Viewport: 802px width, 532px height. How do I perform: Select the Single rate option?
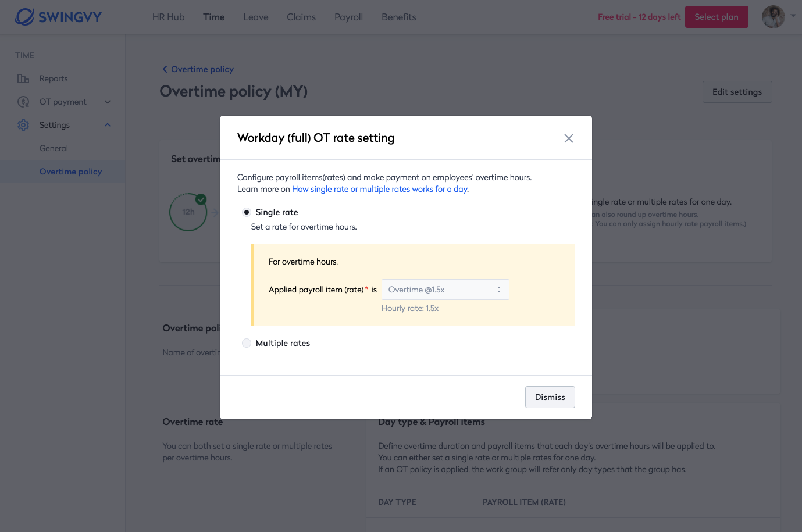pos(247,212)
